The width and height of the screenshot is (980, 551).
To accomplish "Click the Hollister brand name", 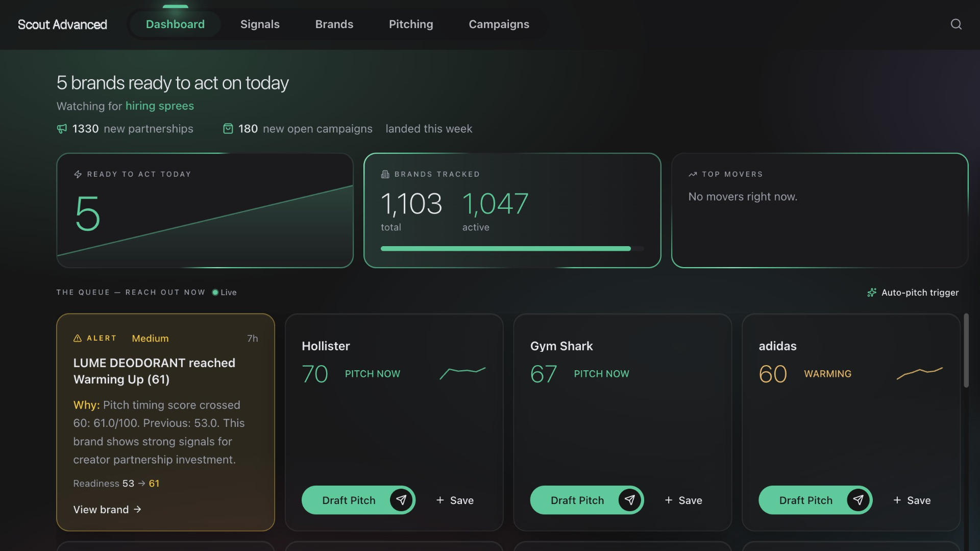I will point(326,346).
